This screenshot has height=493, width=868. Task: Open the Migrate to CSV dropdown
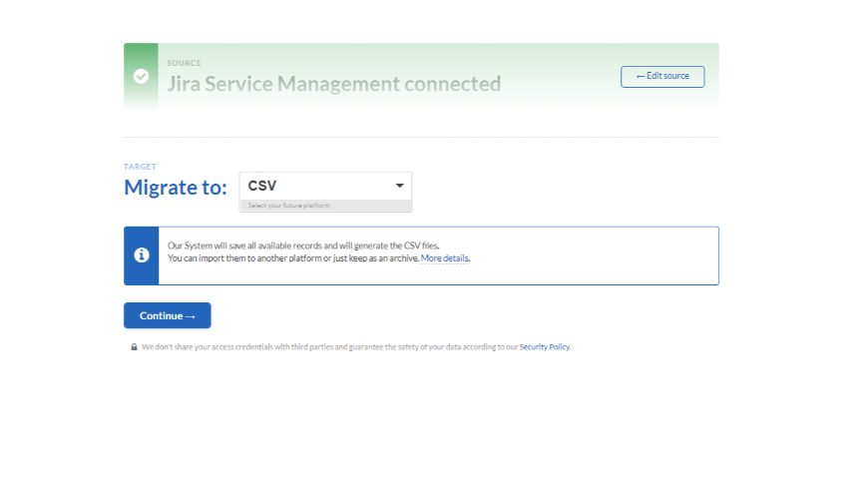[325, 186]
